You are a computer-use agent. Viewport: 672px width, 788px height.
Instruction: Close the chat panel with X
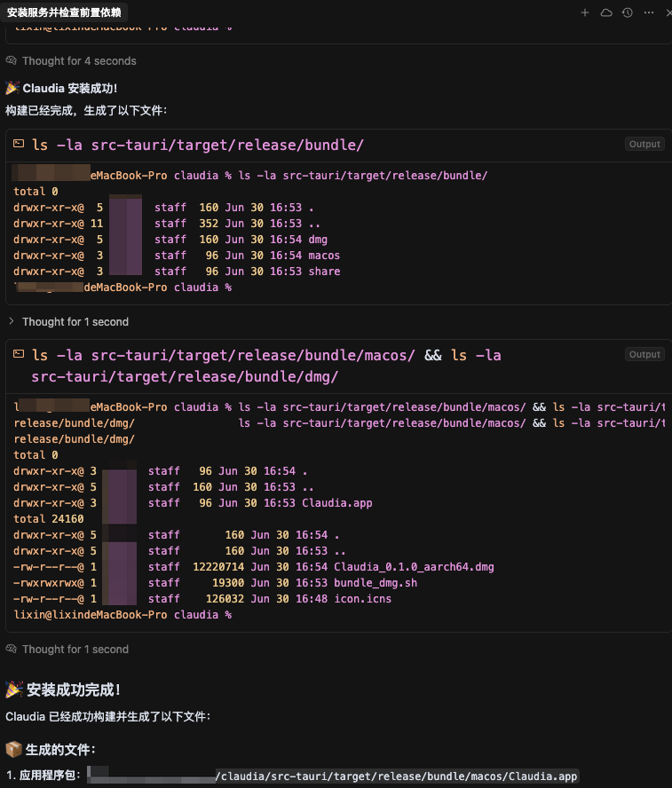pyautogui.click(x=669, y=12)
